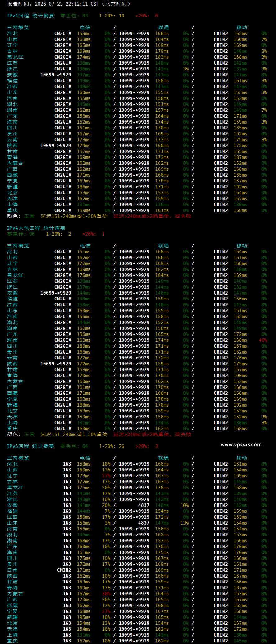This screenshot has height=644, width=276.
Task: Click 黑龙江 Unicom "183ms" in IPv4回程
Action: (162, 57)
